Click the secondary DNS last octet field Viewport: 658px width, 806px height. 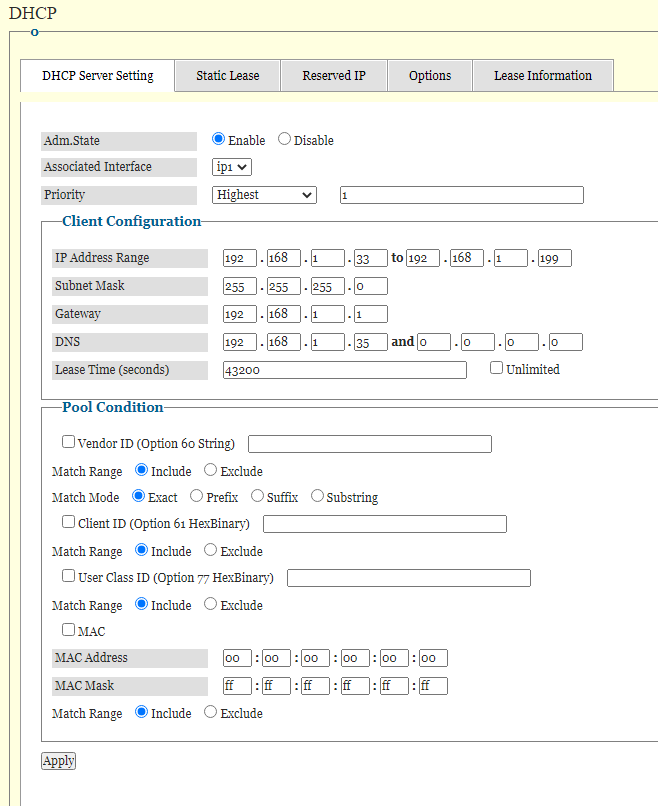point(565,342)
